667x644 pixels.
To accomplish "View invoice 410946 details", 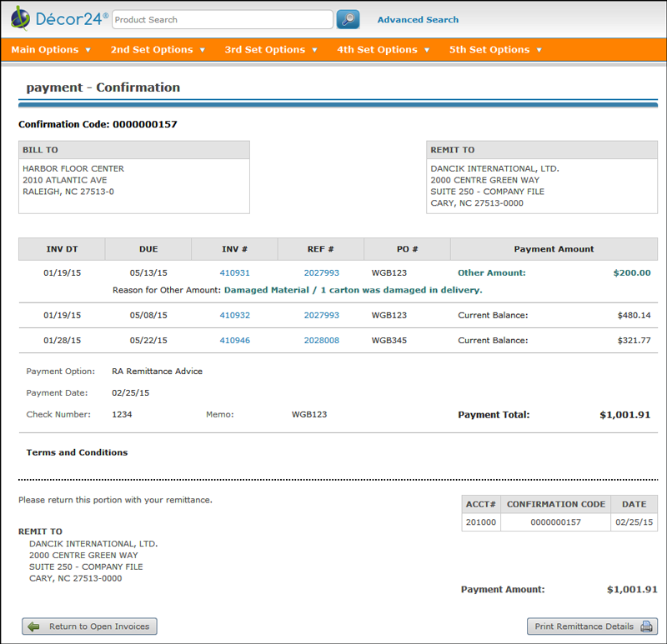I will pos(234,341).
